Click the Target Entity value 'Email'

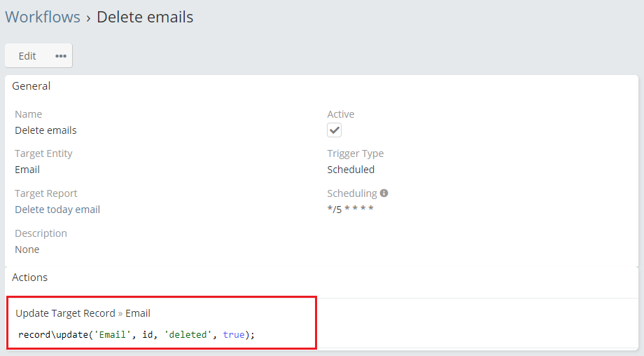(x=27, y=170)
